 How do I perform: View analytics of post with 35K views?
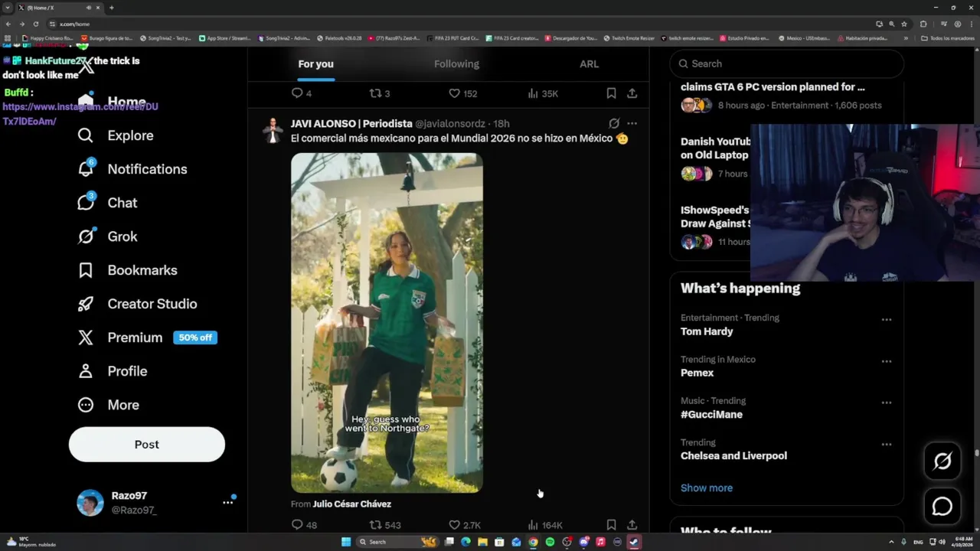(x=543, y=93)
